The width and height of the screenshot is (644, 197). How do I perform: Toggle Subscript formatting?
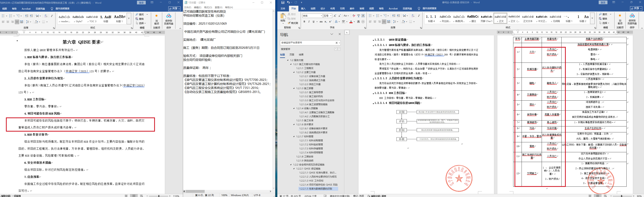(x=326, y=22)
